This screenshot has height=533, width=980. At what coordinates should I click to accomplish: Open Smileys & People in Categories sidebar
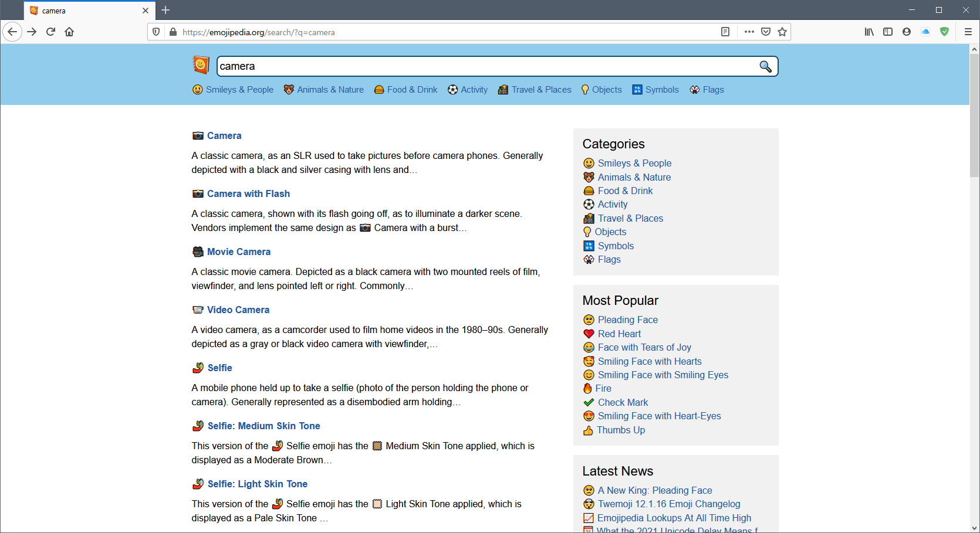(634, 163)
